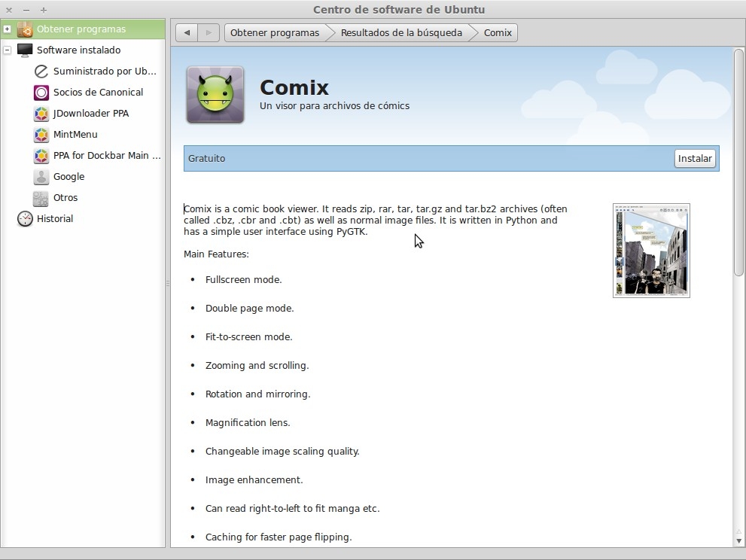Click the Otros gears icon
This screenshot has height=560, width=746.
click(41, 198)
